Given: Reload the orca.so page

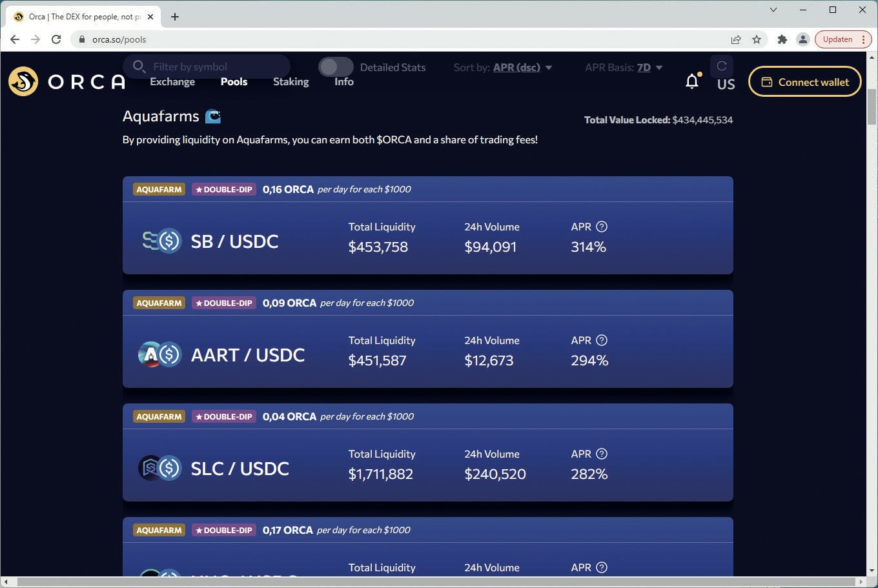Looking at the screenshot, I should (x=56, y=39).
